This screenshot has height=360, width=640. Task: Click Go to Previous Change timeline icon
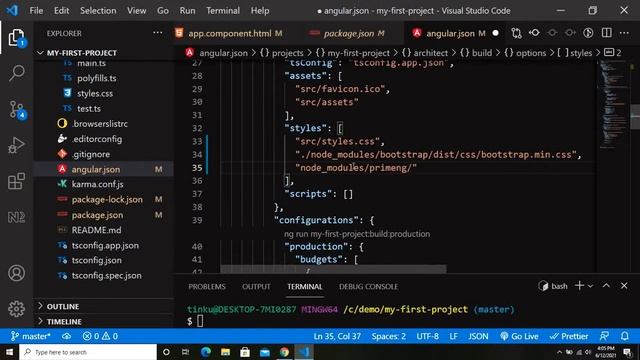(534, 33)
